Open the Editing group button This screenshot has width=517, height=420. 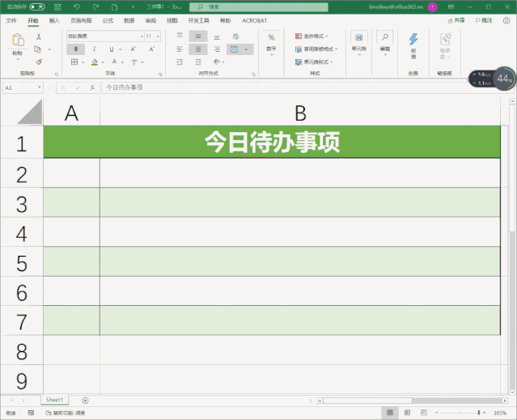pyautogui.click(x=385, y=43)
